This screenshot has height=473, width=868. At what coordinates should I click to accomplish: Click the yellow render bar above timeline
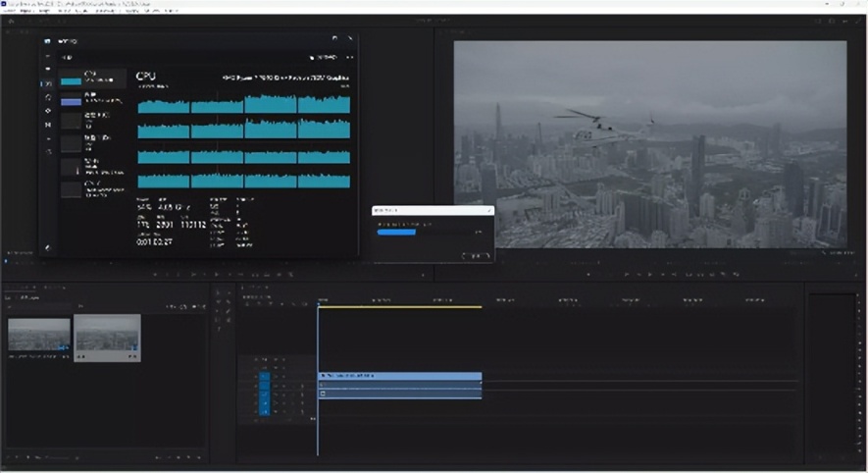click(x=400, y=307)
